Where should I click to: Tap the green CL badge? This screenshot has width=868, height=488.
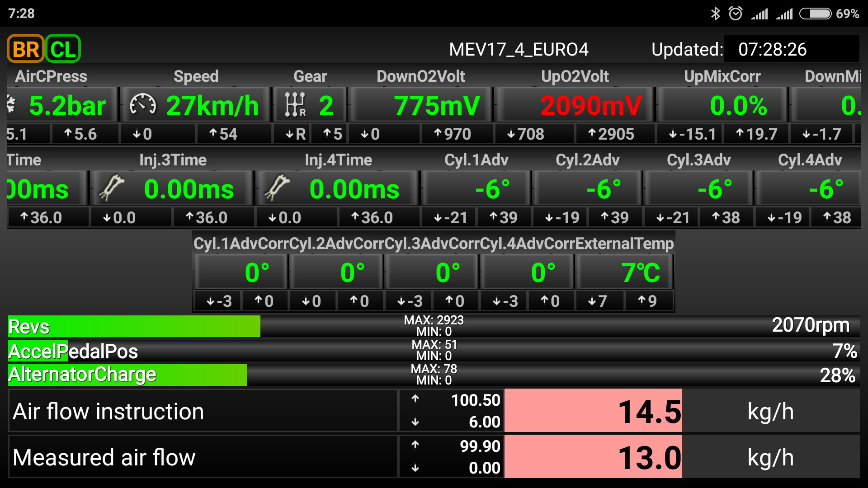point(63,49)
